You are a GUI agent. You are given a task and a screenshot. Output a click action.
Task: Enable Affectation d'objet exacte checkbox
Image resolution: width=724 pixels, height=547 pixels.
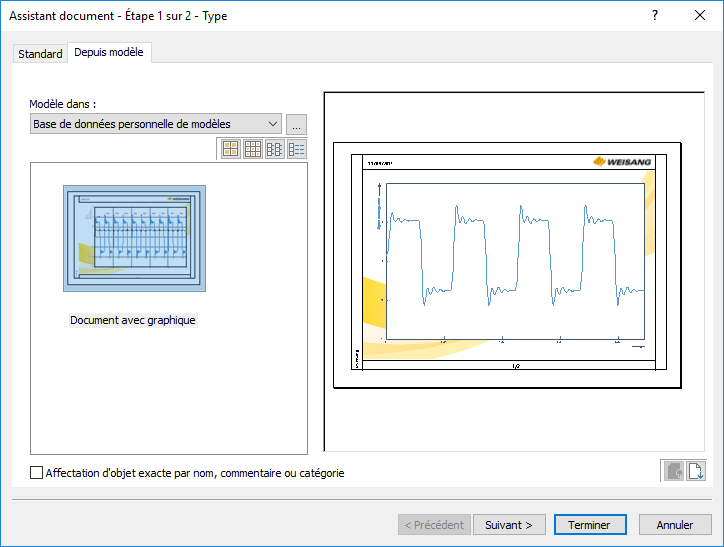point(36,473)
